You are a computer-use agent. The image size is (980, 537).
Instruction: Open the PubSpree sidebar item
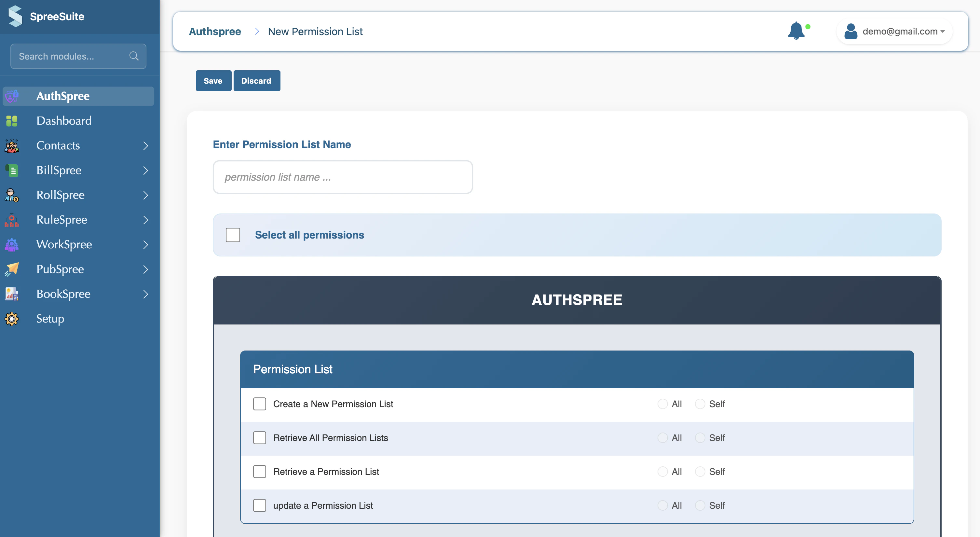[78, 269]
